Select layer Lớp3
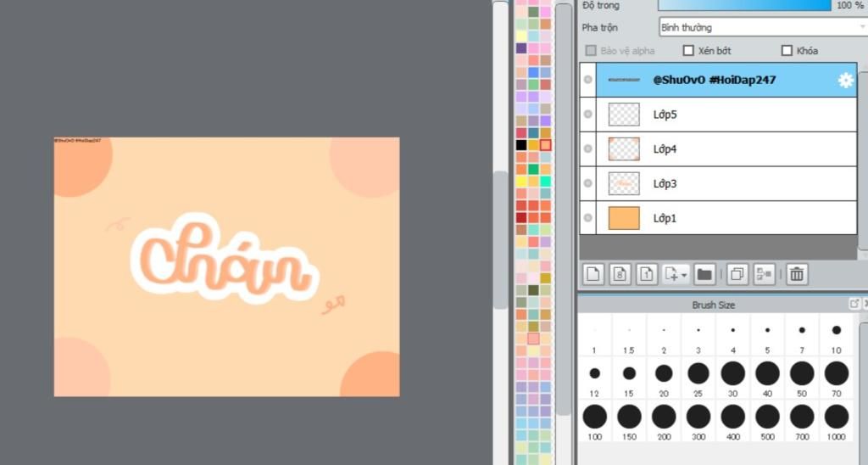 pos(726,183)
